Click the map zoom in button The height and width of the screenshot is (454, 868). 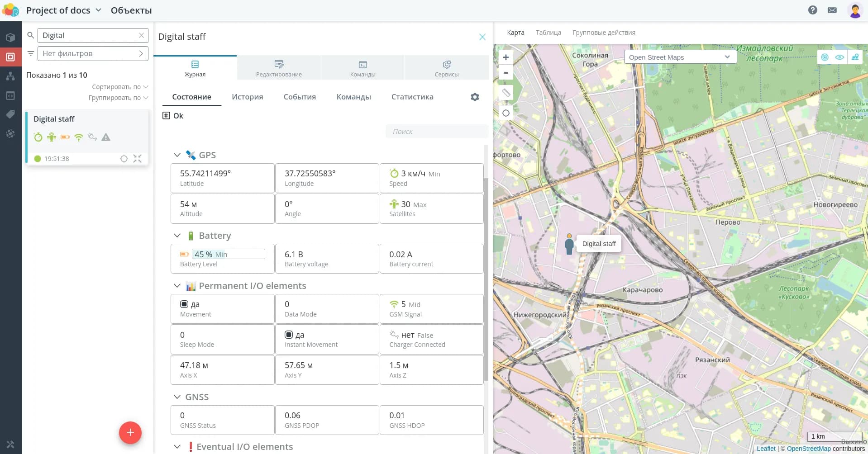point(506,57)
